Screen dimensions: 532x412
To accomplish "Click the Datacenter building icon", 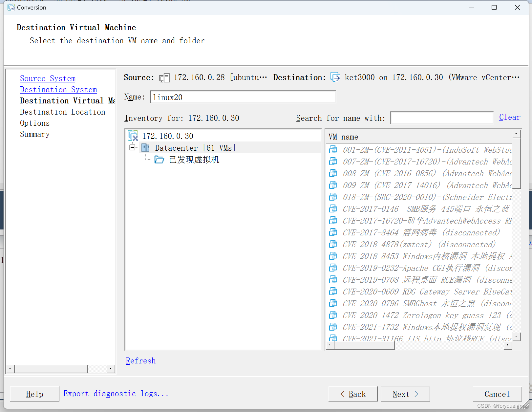I will click(x=145, y=148).
